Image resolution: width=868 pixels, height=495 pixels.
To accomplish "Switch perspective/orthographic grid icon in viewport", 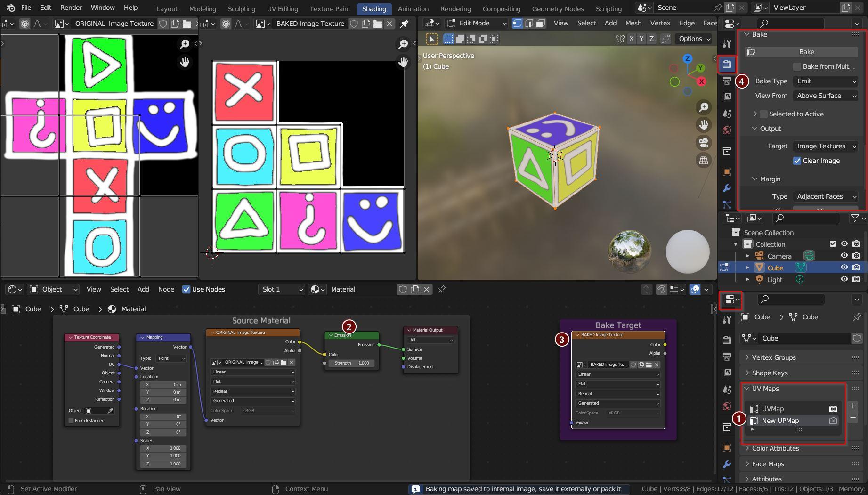I will click(x=704, y=160).
